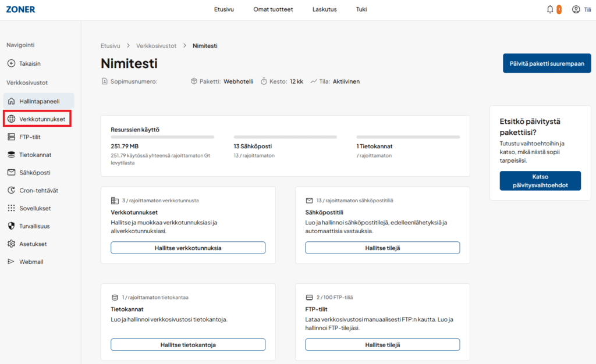Click the Sähköposti envelope sidebar icon
Image resolution: width=596 pixels, height=364 pixels.
[11, 173]
